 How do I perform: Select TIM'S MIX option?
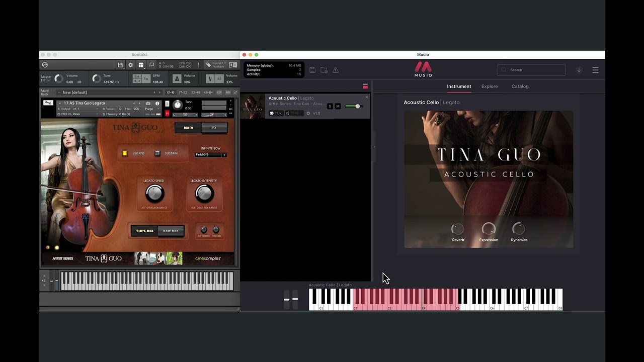[145, 231]
